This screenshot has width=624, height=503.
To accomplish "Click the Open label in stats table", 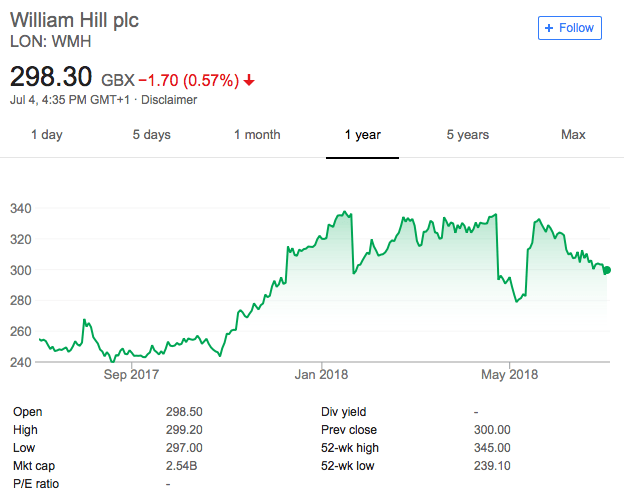I will point(27,412).
